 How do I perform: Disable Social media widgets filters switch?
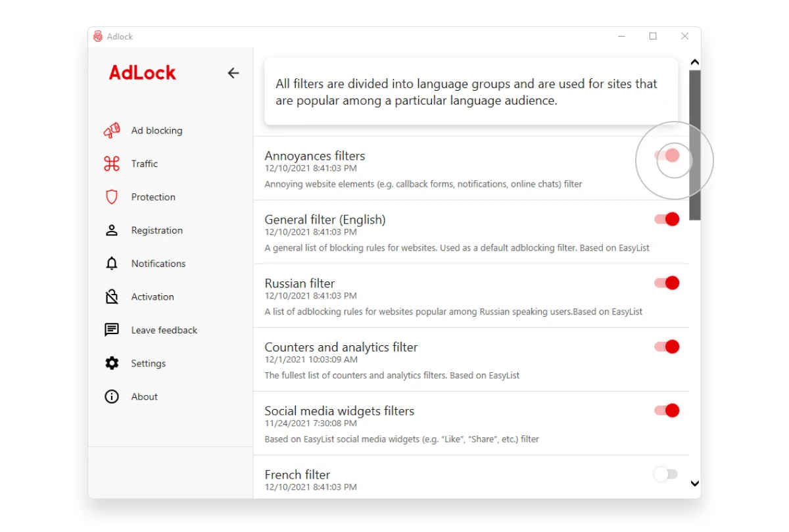coord(667,410)
